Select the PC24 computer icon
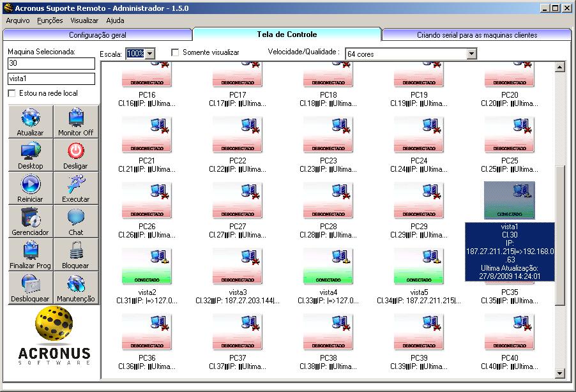The width and height of the screenshot is (576, 392). (419, 135)
